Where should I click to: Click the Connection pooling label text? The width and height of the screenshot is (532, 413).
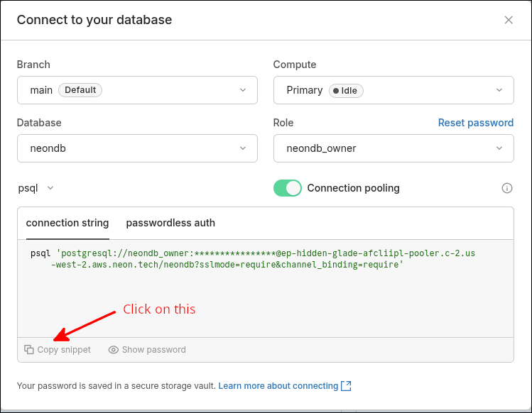pyautogui.click(x=353, y=188)
